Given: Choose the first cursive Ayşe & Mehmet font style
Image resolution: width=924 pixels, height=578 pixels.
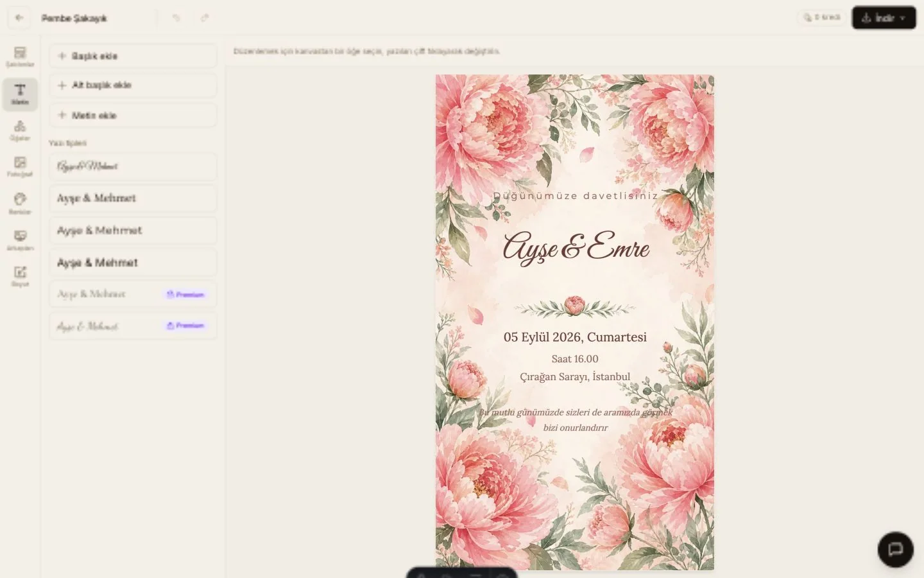Looking at the screenshot, I should (x=133, y=166).
